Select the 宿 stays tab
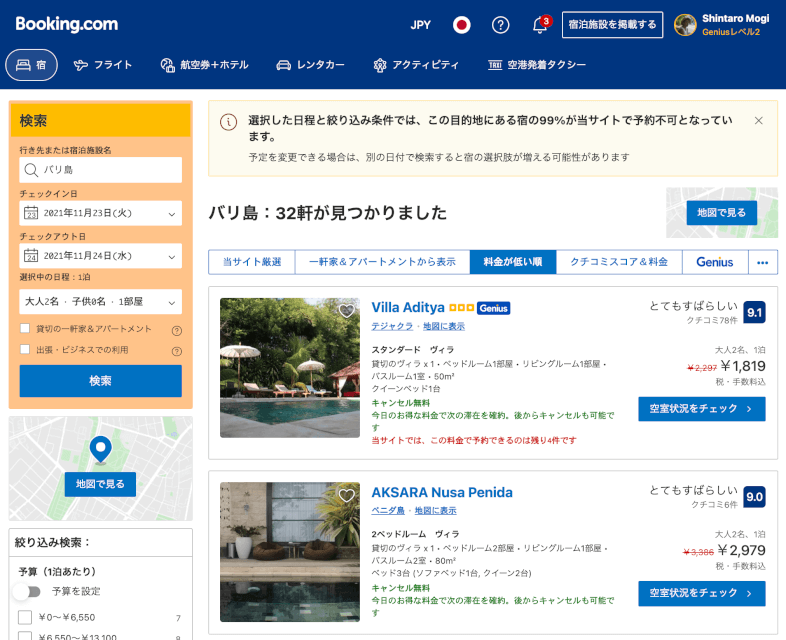The height and width of the screenshot is (640, 786). pos(31,65)
